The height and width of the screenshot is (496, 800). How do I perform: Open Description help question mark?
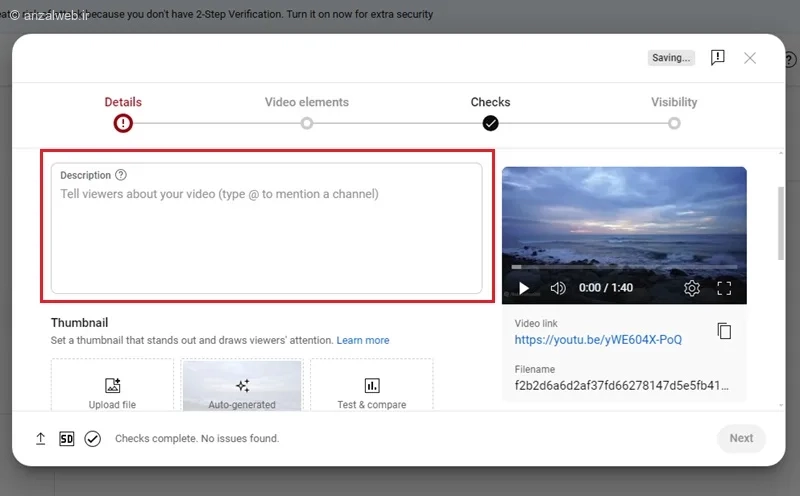(x=121, y=175)
